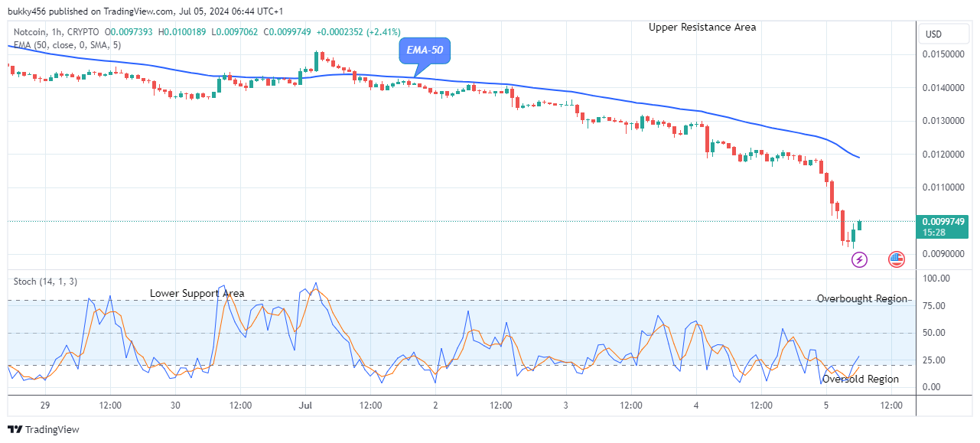Click the TradingView logo at the bottom left

44,430
